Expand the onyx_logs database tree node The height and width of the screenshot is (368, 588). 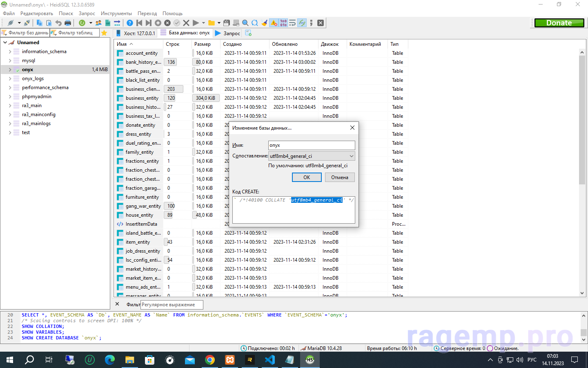click(x=10, y=79)
